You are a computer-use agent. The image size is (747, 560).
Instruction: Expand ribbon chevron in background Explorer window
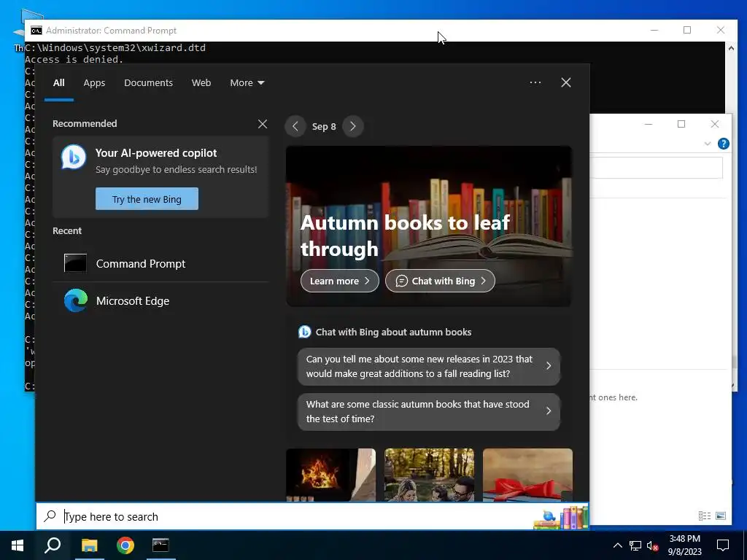[x=708, y=144]
